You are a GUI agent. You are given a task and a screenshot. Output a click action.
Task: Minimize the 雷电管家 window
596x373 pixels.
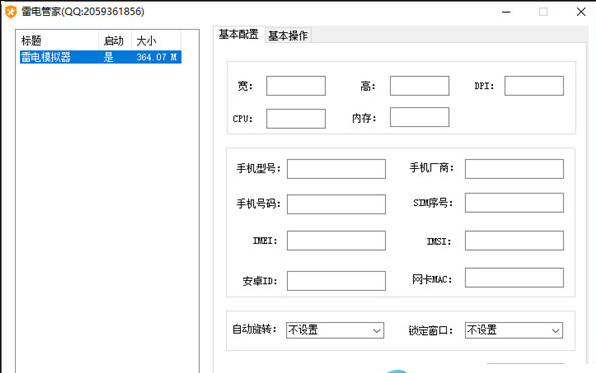coord(506,12)
